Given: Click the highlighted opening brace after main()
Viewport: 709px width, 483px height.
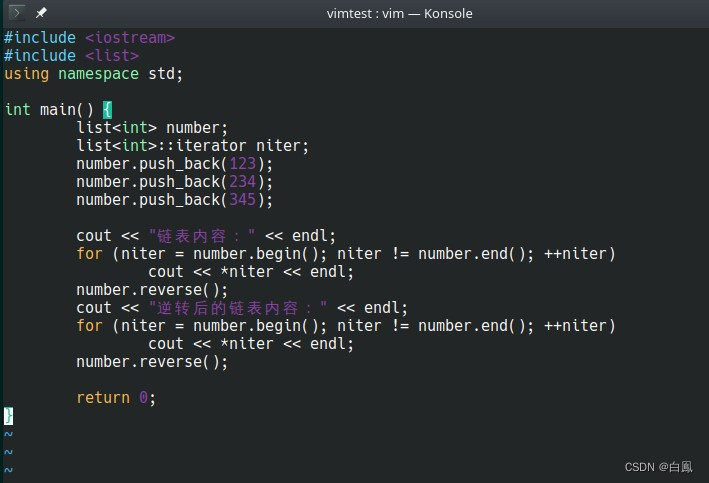Looking at the screenshot, I should (108, 110).
